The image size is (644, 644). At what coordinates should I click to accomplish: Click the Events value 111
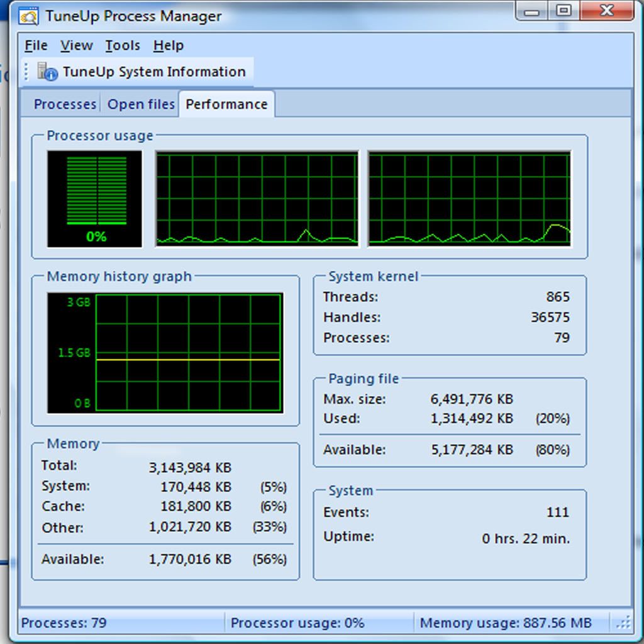click(x=558, y=512)
